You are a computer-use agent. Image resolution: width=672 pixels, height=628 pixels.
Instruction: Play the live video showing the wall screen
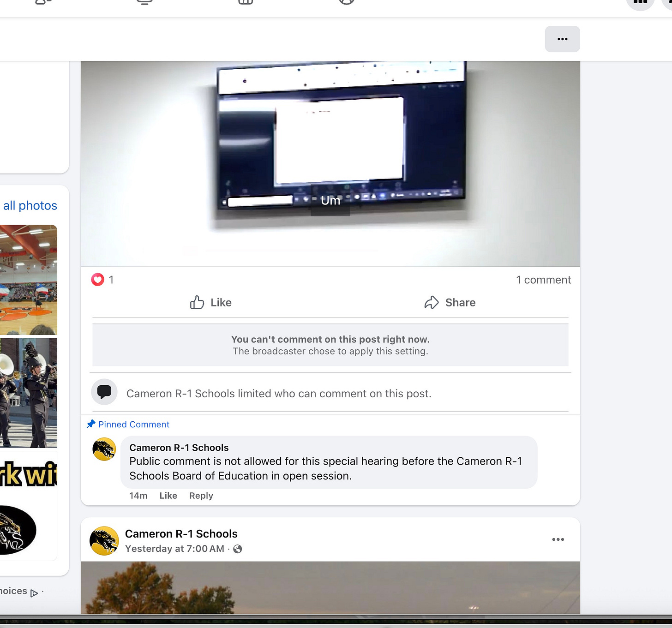(330, 163)
